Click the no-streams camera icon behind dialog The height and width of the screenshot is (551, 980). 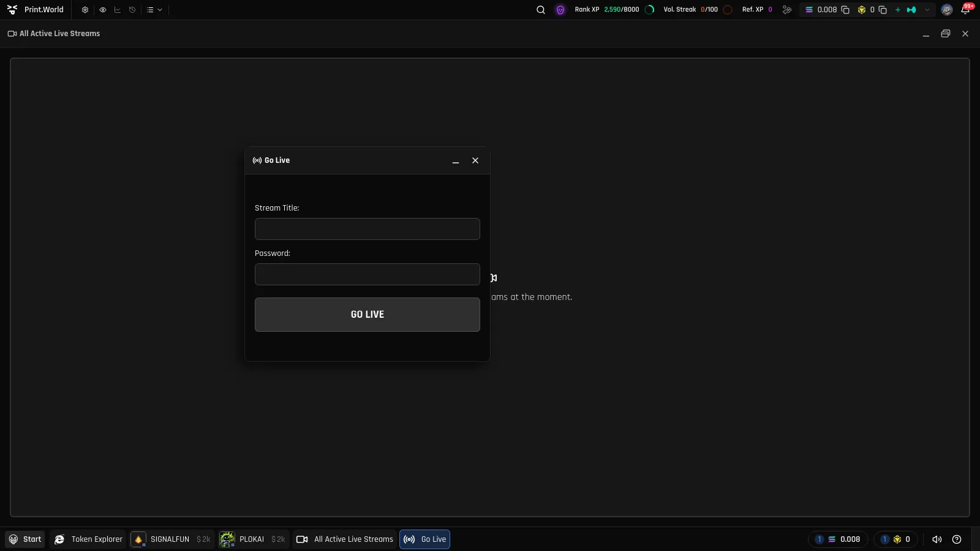[494, 278]
